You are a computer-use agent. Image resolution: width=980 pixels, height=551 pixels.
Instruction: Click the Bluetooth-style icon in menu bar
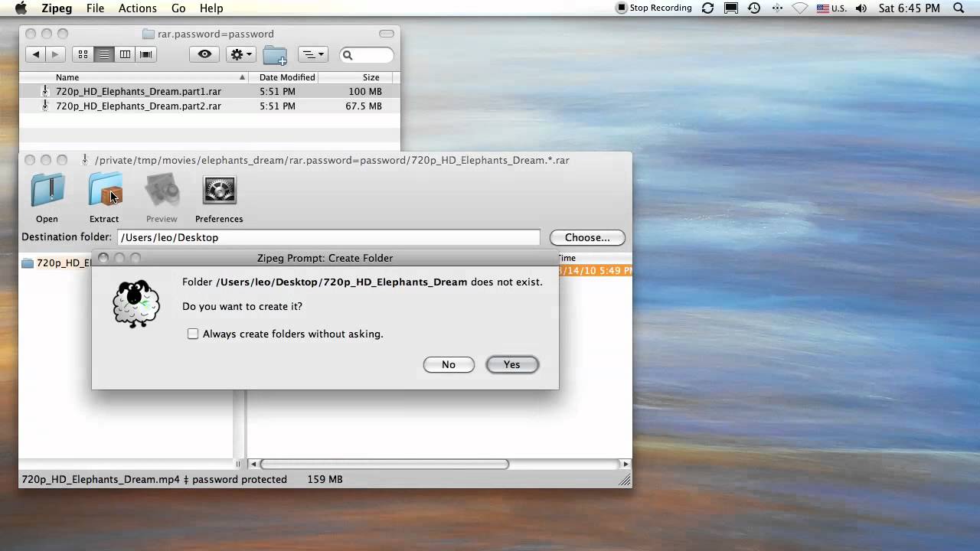[x=777, y=8]
